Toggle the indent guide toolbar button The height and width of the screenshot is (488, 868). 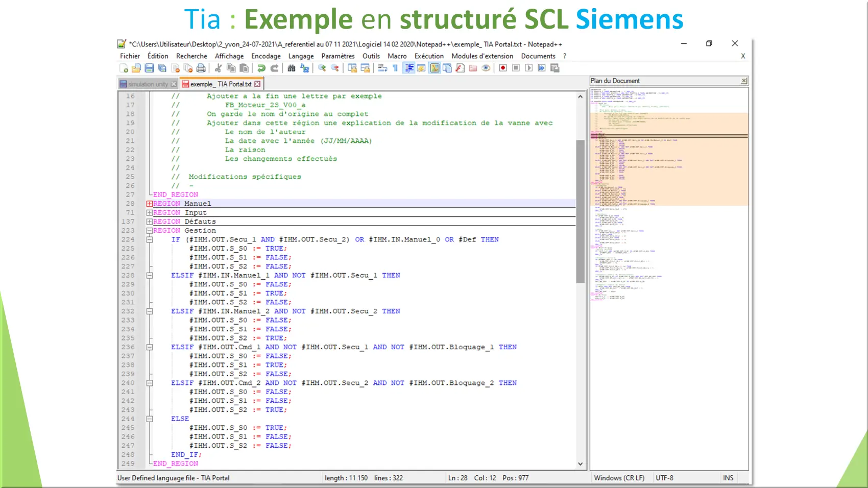click(409, 68)
